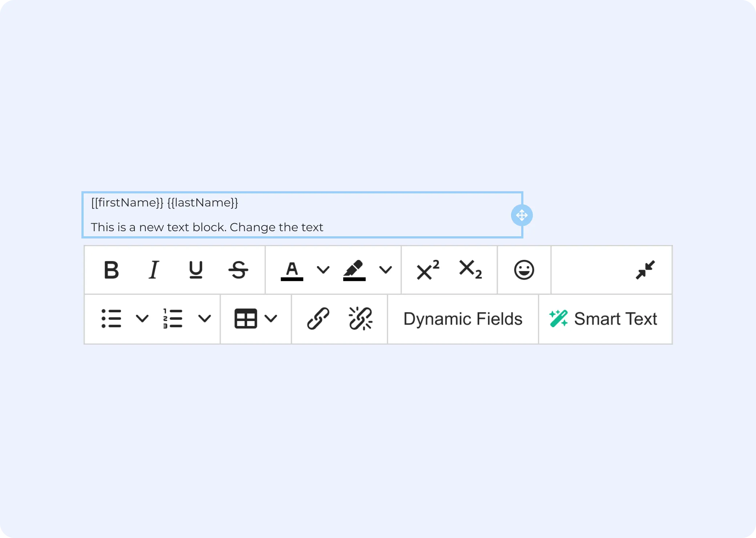This screenshot has height=538, width=756.
Task: Insert a numbered list
Action: point(173,319)
